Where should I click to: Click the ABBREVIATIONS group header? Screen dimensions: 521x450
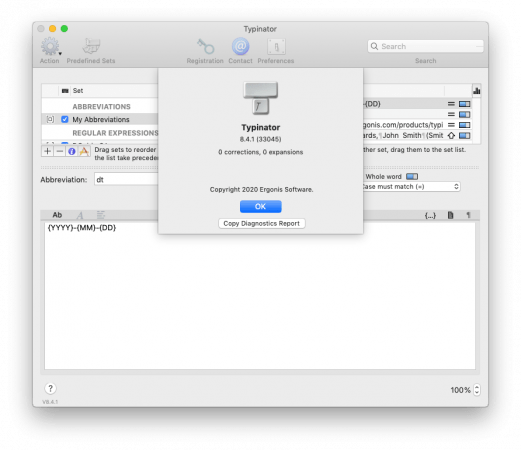pyautogui.click(x=101, y=107)
